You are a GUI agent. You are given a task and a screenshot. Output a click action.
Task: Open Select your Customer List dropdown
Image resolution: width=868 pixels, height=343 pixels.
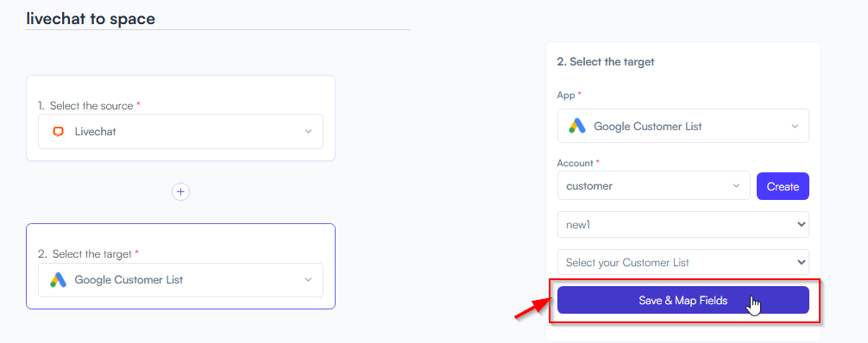pyautogui.click(x=683, y=262)
